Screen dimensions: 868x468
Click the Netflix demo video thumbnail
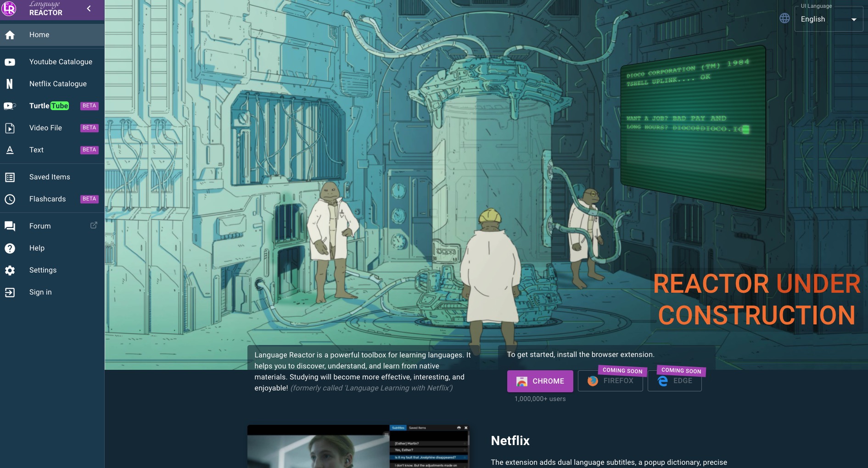(x=358, y=446)
